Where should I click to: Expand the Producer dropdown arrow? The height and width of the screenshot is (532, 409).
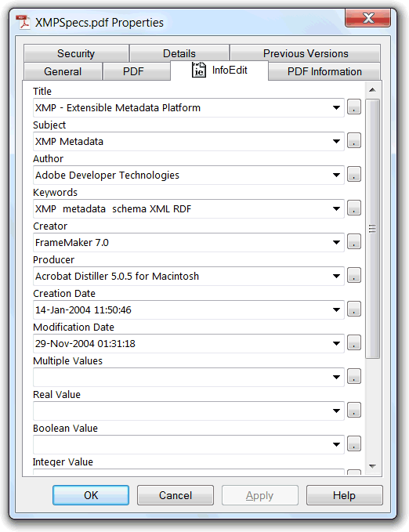336,276
